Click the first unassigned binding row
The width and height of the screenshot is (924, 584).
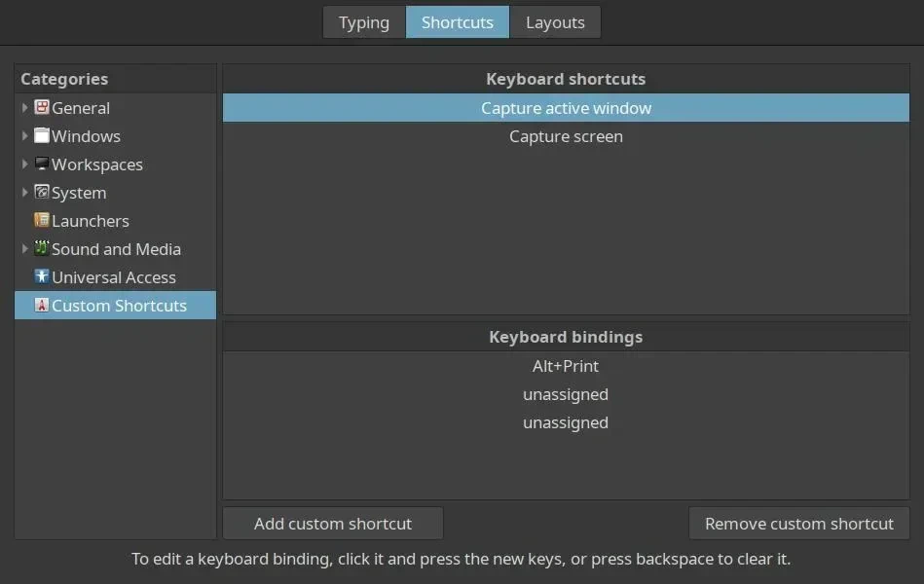[566, 394]
